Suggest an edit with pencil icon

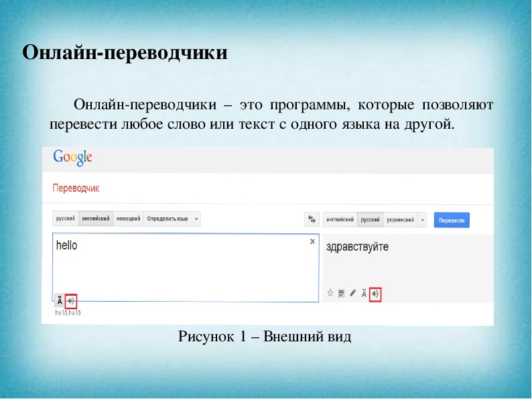tap(353, 293)
